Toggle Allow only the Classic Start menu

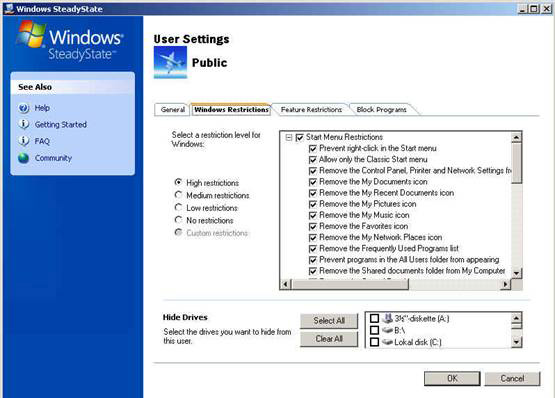tap(313, 160)
